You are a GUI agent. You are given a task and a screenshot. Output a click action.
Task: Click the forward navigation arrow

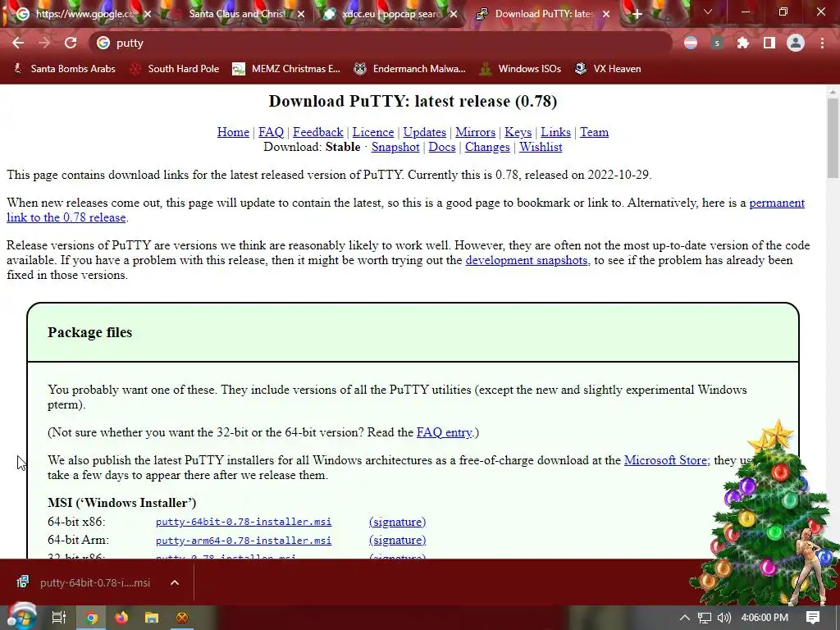pyautogui.click(x=44, y=43)
